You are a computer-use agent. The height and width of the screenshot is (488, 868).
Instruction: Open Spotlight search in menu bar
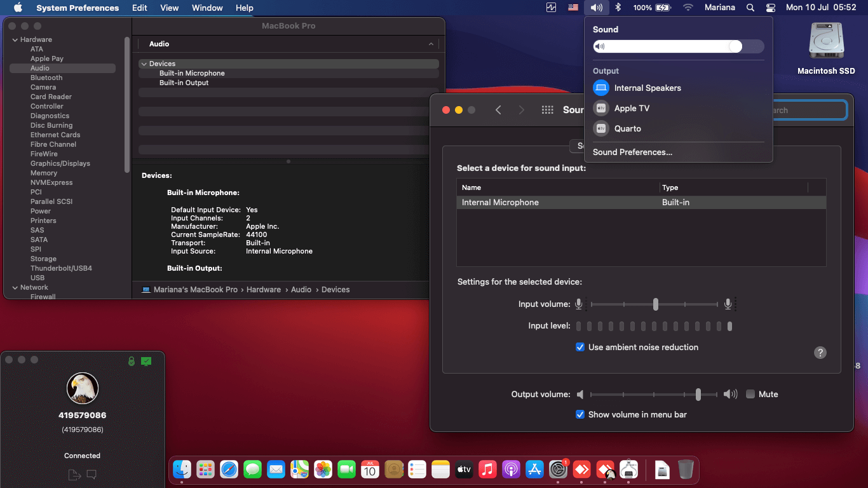pos(750,8)
